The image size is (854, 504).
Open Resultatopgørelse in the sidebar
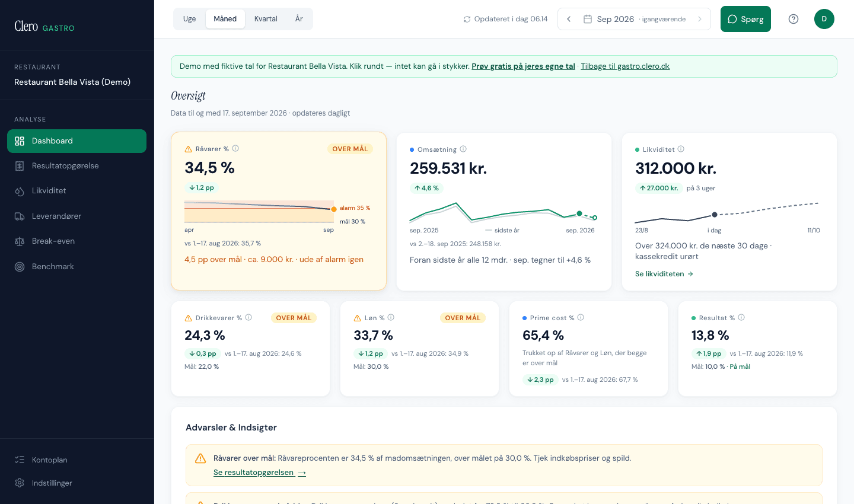pos(77,166)
